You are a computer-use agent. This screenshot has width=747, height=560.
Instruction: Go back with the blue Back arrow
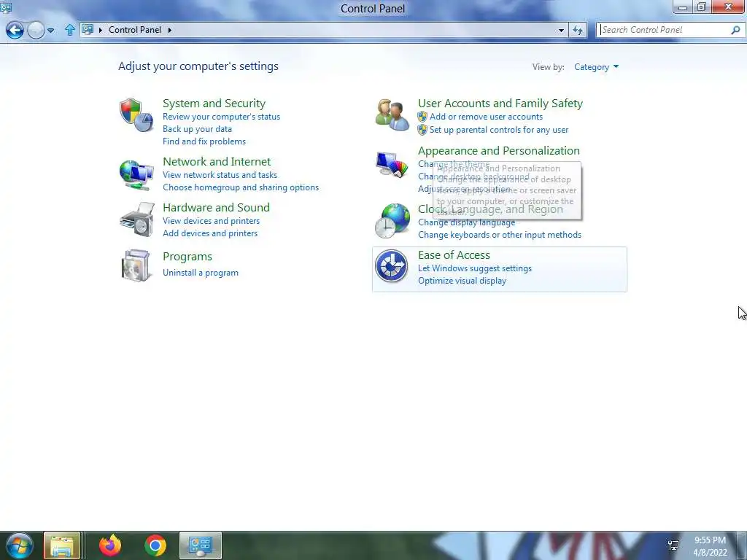click(15, 30)
